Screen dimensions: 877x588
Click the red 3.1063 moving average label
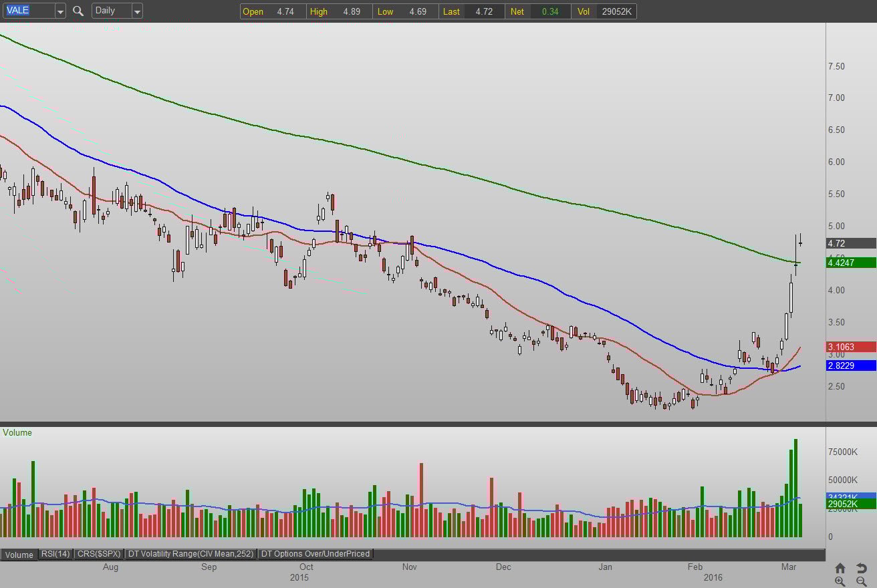coord(850,347)
